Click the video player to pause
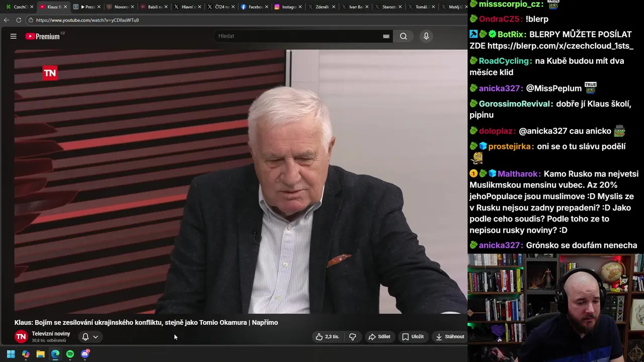644x362 pixels. (x=240, y=182)
